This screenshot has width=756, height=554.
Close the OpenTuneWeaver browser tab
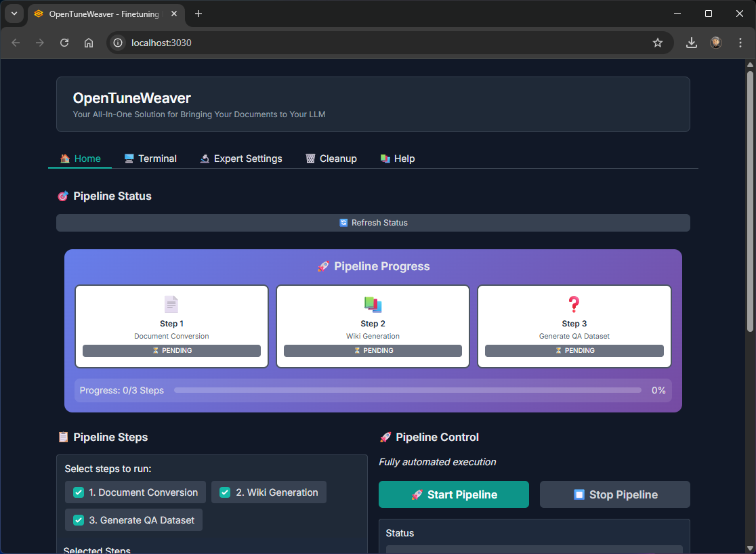click(x=174, y=14)
